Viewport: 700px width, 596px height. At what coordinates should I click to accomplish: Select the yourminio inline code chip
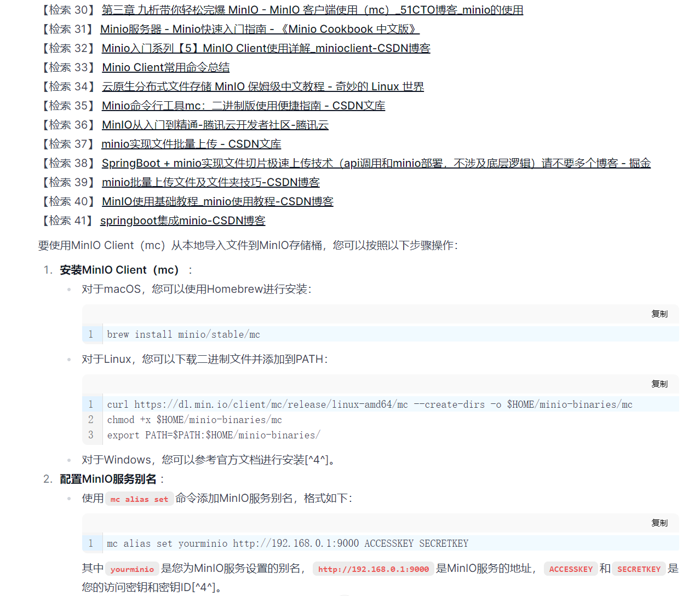[x=132, y=569]
